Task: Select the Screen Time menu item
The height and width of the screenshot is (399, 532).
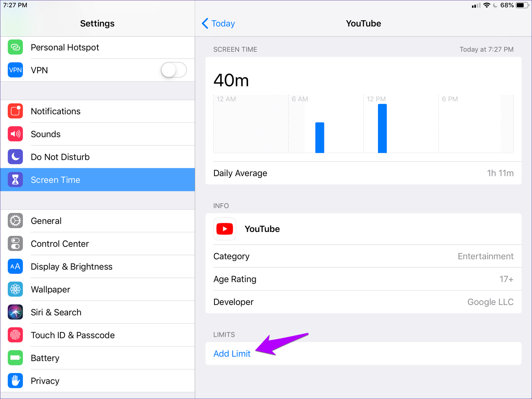Action: click(x=55, y=180)
